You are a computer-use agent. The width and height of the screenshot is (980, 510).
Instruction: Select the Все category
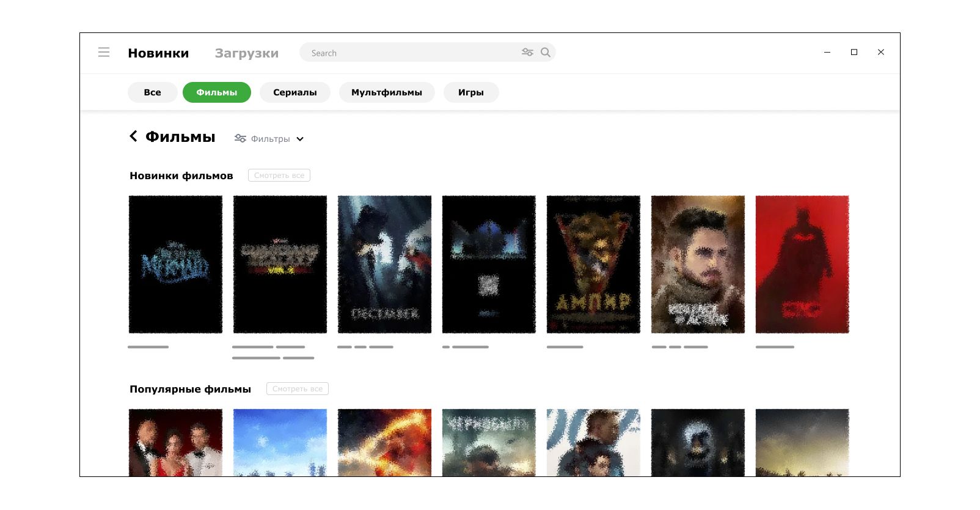coord(153,92)
